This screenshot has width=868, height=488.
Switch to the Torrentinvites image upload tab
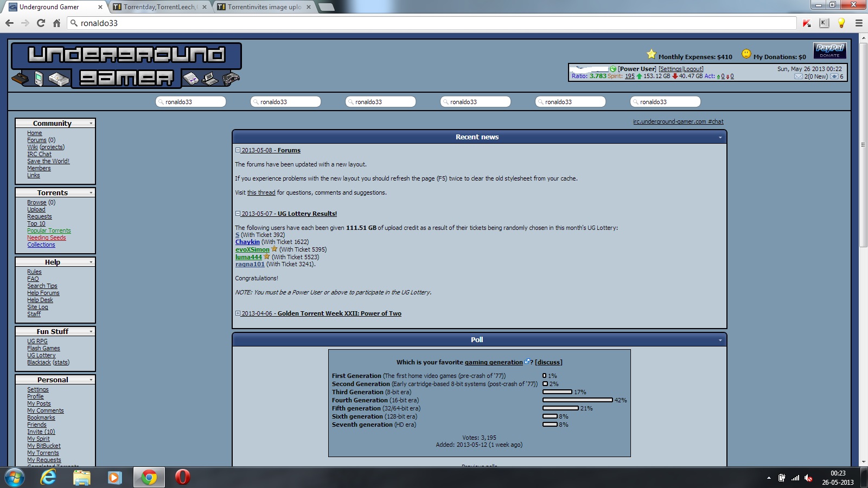264,7
